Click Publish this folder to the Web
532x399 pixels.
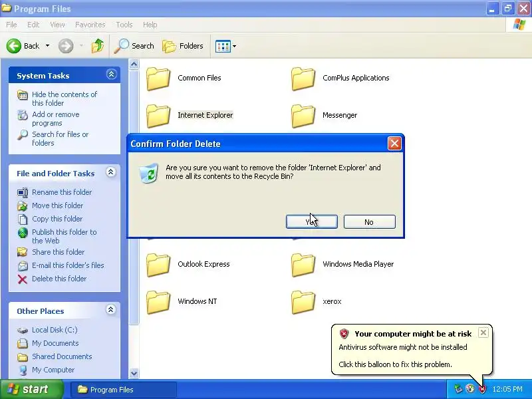(64, 236)
